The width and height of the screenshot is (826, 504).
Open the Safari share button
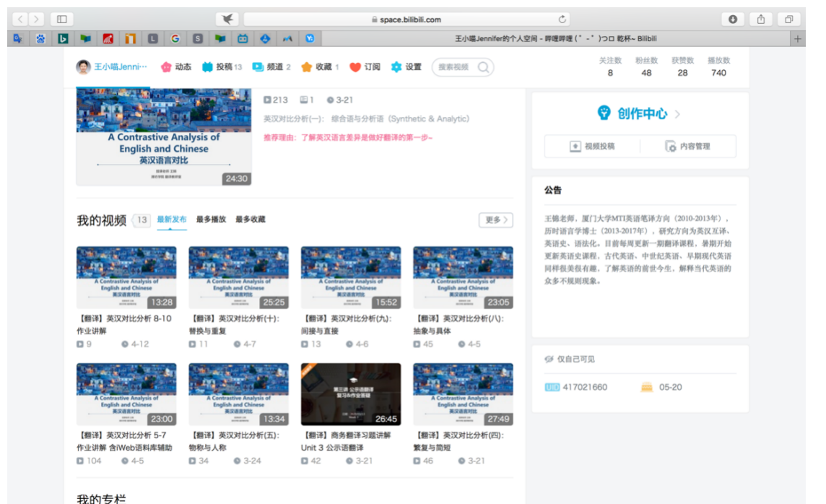[x=761, y=19]
